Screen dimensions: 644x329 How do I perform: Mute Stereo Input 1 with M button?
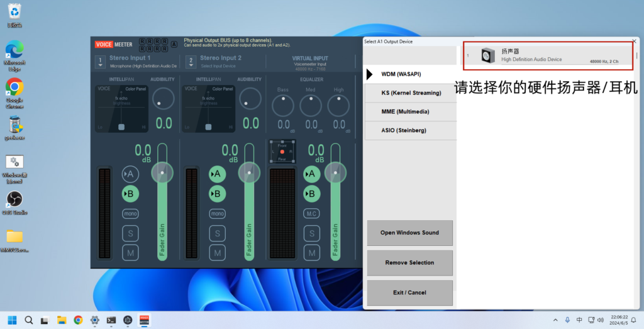[130, 253]
